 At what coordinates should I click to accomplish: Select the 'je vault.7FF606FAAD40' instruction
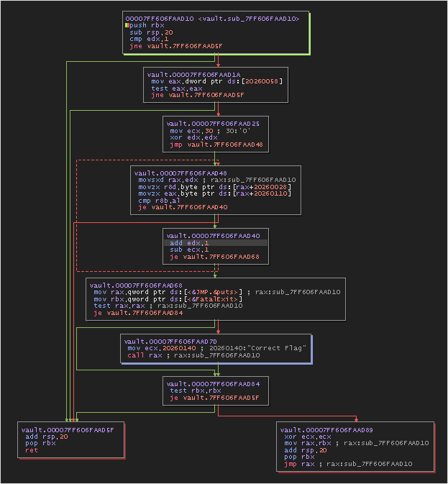(x=183, y=207)
